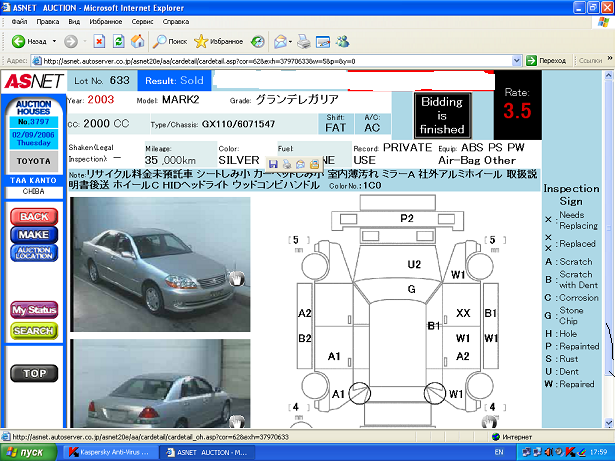This screenshot has width=615, height=461.
Task: Expand the Ссылки links chevron
Action: point(610,58)
